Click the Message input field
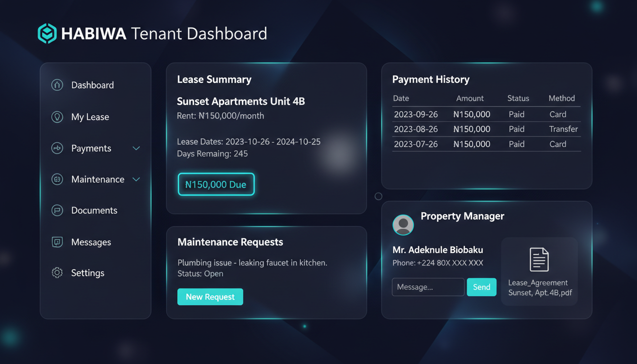The image size is (637, 364). tap(428, 287)
